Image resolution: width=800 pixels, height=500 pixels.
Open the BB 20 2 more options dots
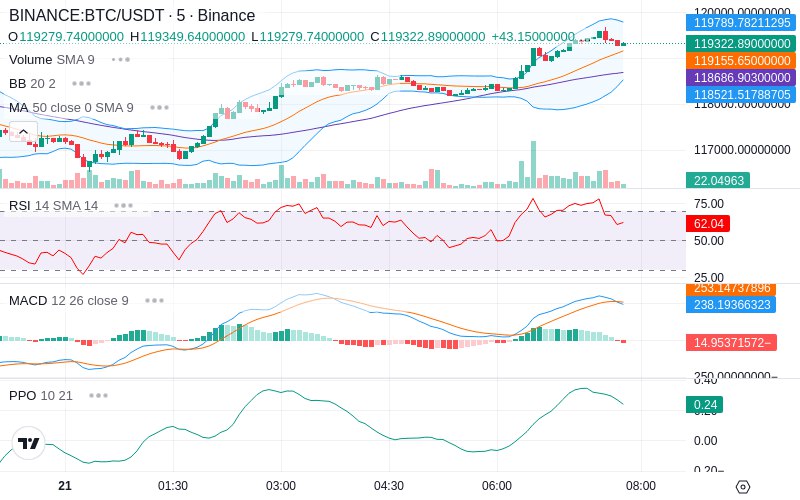point(82,84)
